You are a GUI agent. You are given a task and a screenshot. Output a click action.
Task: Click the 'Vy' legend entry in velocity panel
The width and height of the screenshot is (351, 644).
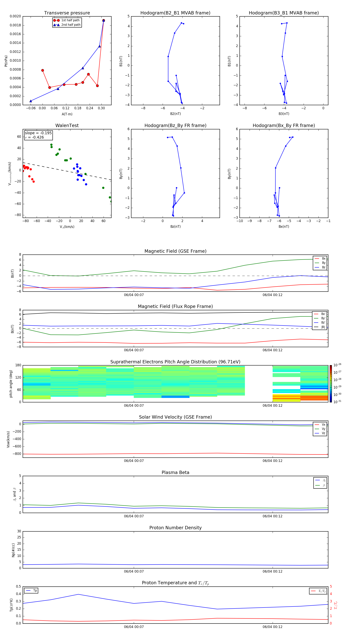320,429
